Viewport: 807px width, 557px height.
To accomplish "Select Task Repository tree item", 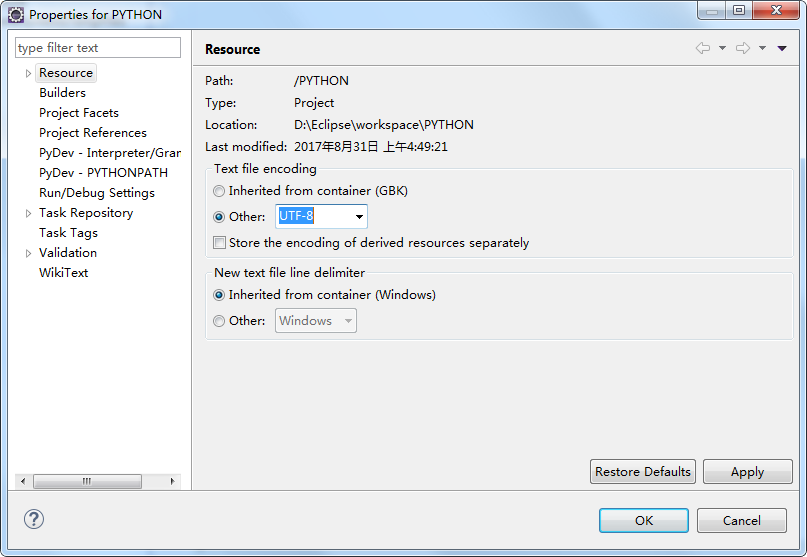I will point(86,213).
